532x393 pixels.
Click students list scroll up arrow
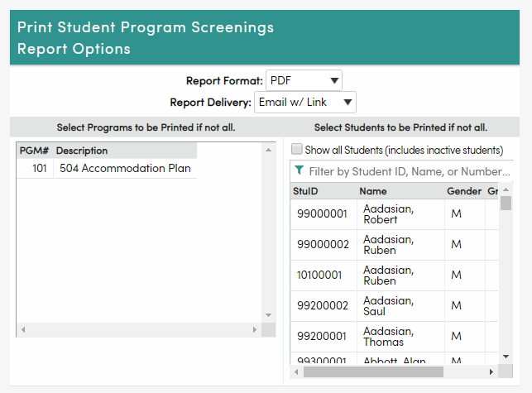[x=506, y=191]
